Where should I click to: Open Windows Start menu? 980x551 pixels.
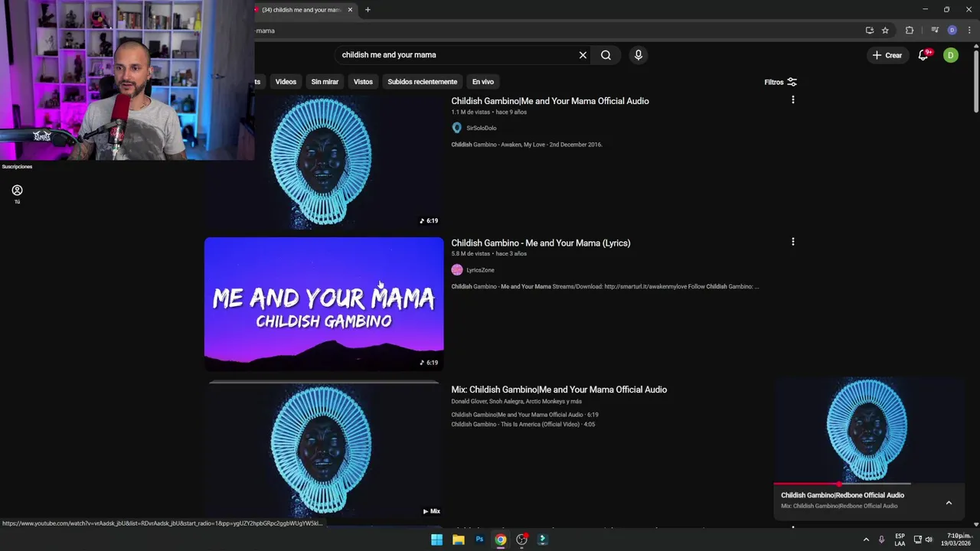pos(436,540)
